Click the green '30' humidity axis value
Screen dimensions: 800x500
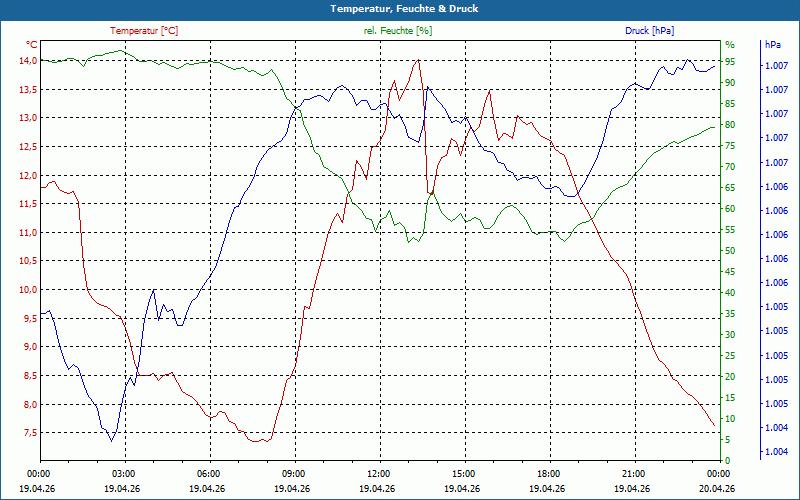(730, 335)
